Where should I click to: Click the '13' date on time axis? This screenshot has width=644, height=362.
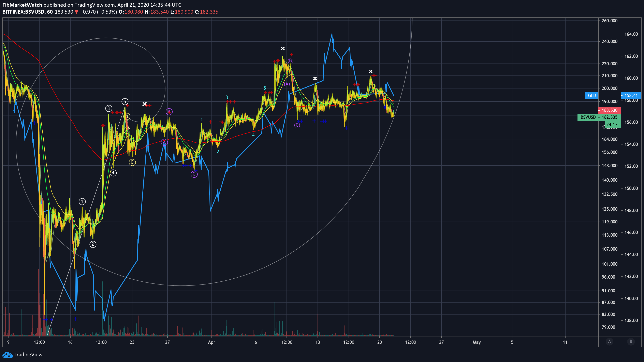click(x=318, y=342)
